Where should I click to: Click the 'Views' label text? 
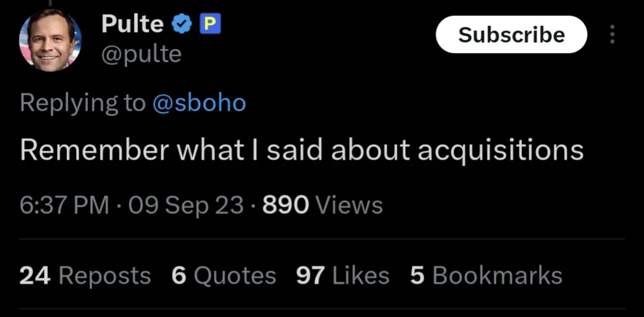click(350, 205)
